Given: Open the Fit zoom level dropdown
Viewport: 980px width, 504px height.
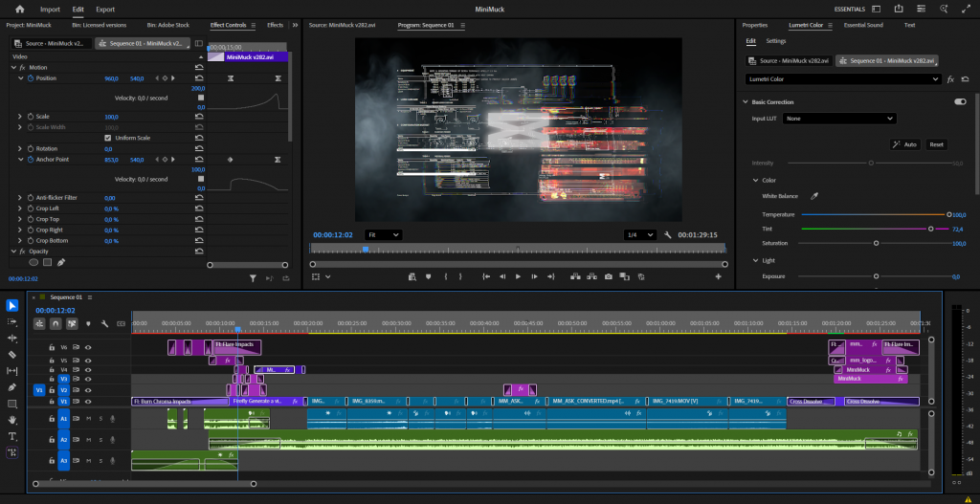Looking at the screenshot, I should coord(382,234).
